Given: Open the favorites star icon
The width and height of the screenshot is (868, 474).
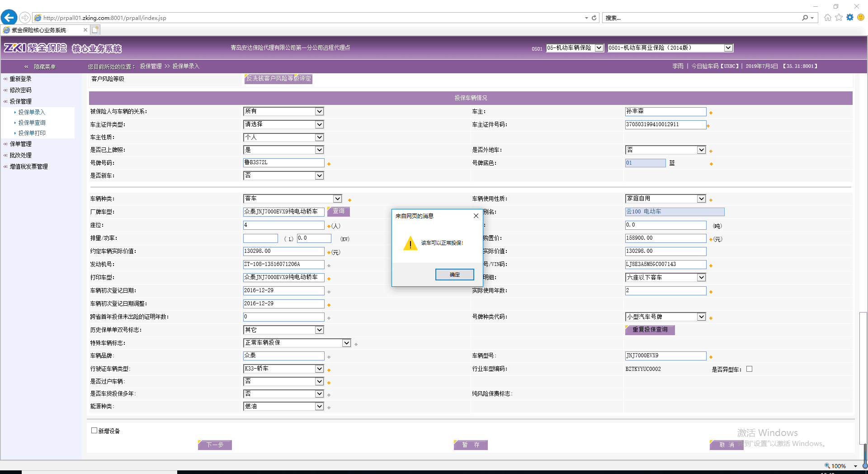Looking at the screenshot, I should click(x=839, y=18).
